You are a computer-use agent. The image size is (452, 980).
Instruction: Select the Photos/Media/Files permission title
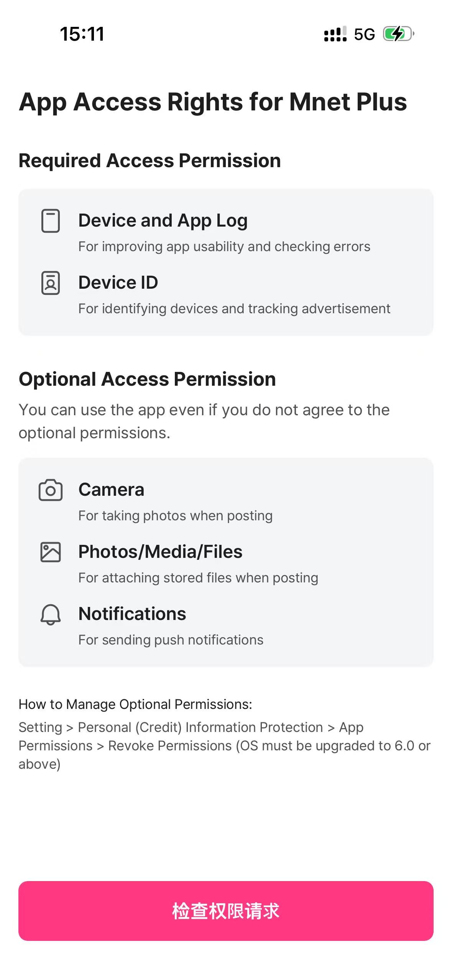coord(160,552)
